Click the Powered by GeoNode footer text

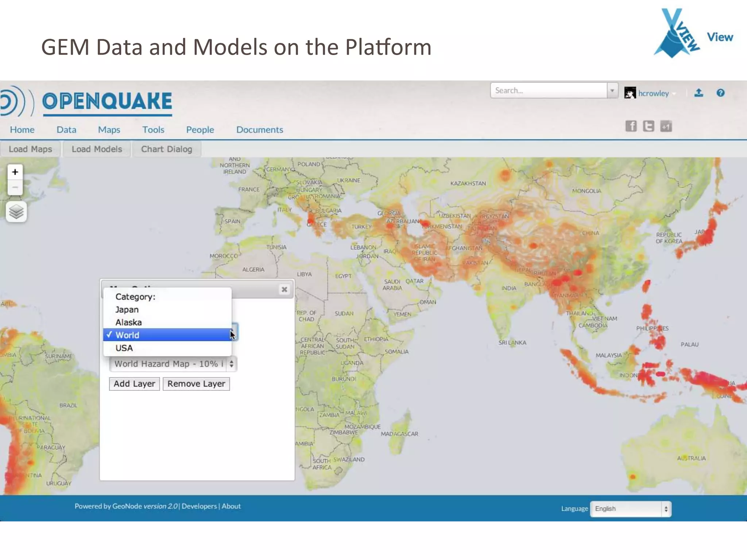(126, 506)
